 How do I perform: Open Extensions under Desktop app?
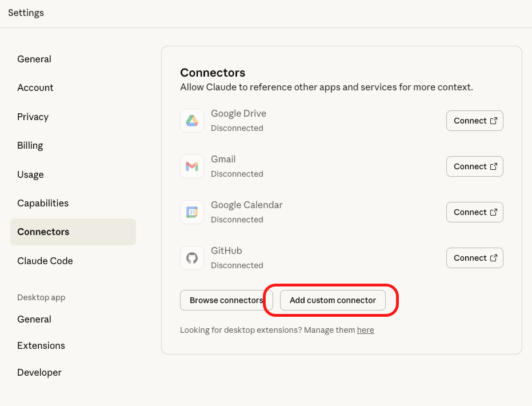tap(41, 345)
